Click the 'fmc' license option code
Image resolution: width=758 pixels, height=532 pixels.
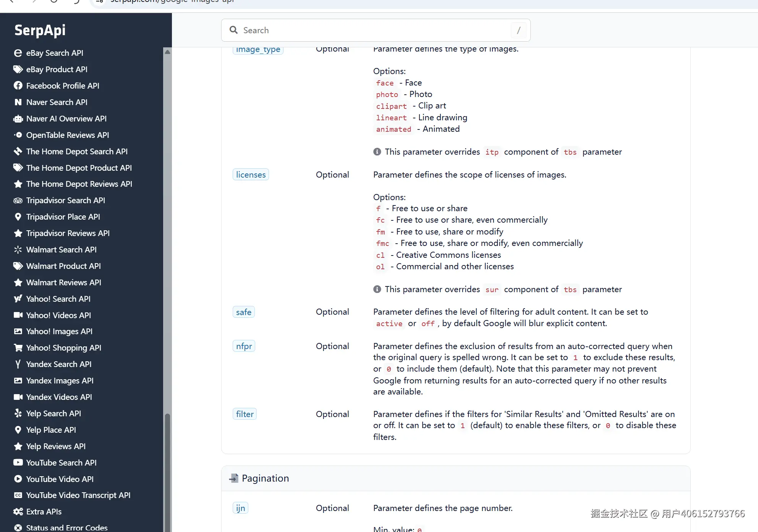point(382,243)
